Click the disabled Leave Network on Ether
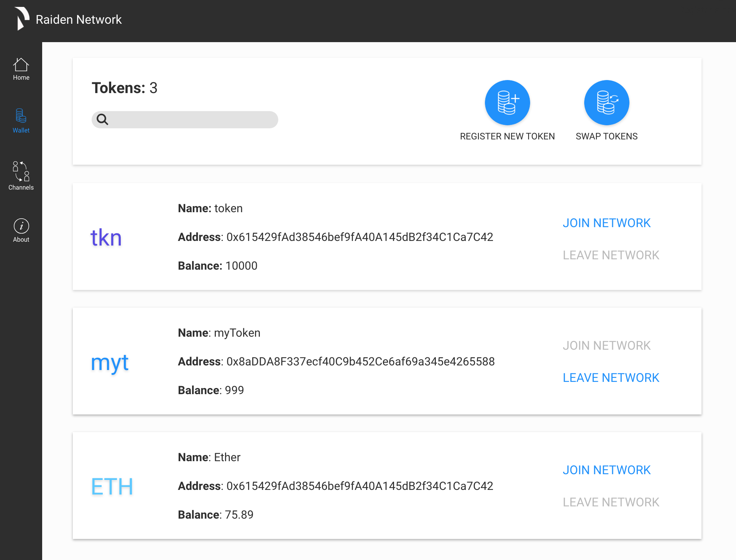 [x=611, y=502]
